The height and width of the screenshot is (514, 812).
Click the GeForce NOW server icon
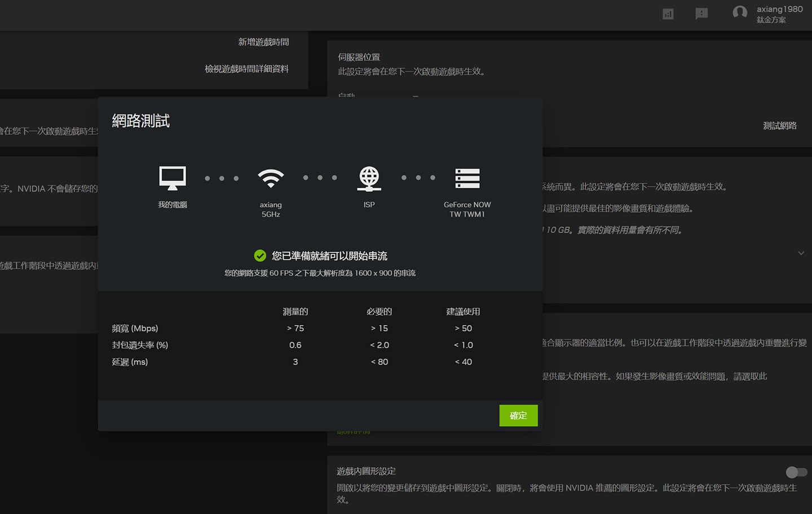(x=467, y=178)
